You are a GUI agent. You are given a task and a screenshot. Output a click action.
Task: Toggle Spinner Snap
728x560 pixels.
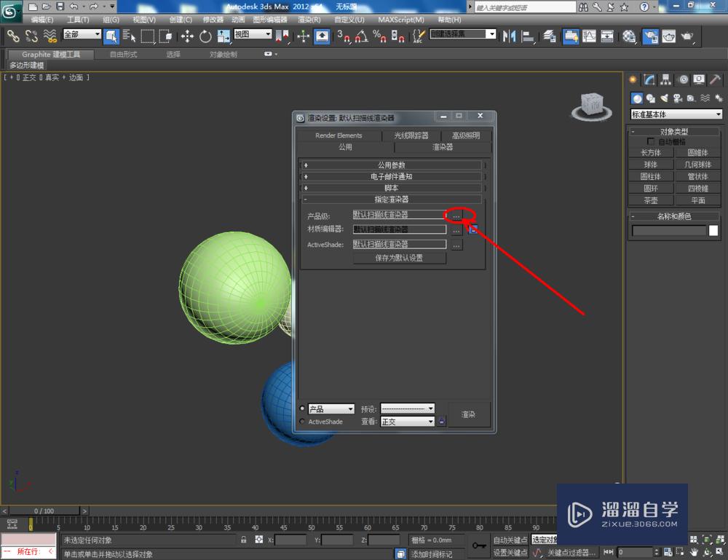(397, 36)
